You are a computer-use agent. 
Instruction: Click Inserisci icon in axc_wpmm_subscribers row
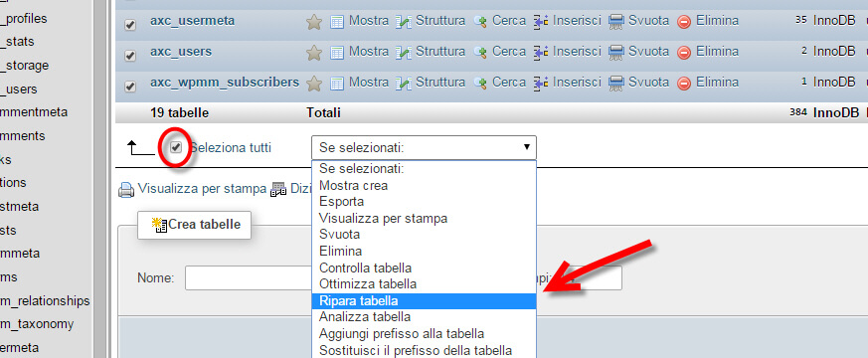click(541, 85)
